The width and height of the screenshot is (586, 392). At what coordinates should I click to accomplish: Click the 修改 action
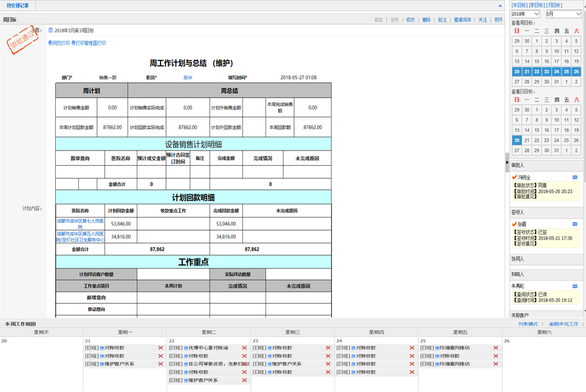(410, 20)
